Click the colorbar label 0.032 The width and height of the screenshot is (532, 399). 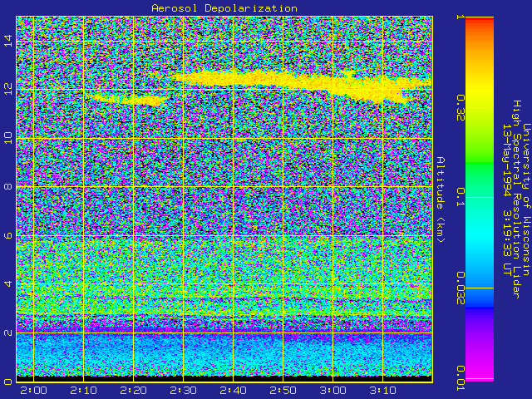click(460, 288)
